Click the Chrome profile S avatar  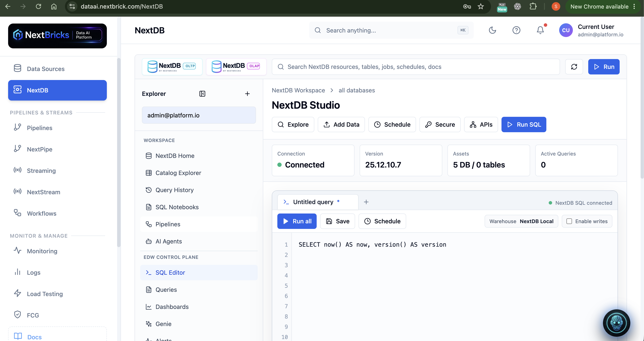click(x=556, y=6)
